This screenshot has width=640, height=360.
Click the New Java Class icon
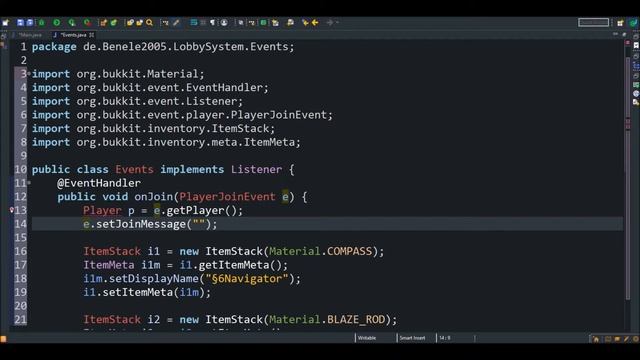click(114, 23)
